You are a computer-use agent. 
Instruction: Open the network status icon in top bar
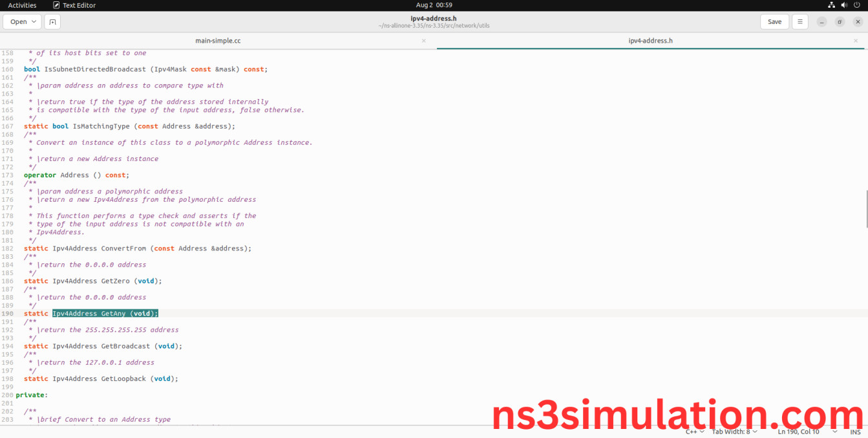[831, 5]
